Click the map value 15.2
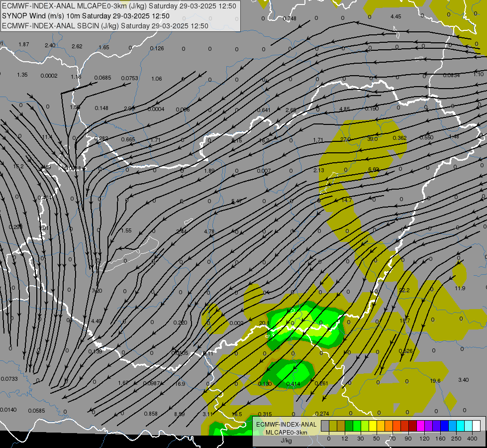The width and height of the screenshot is (487, 448). coord(18,166)
